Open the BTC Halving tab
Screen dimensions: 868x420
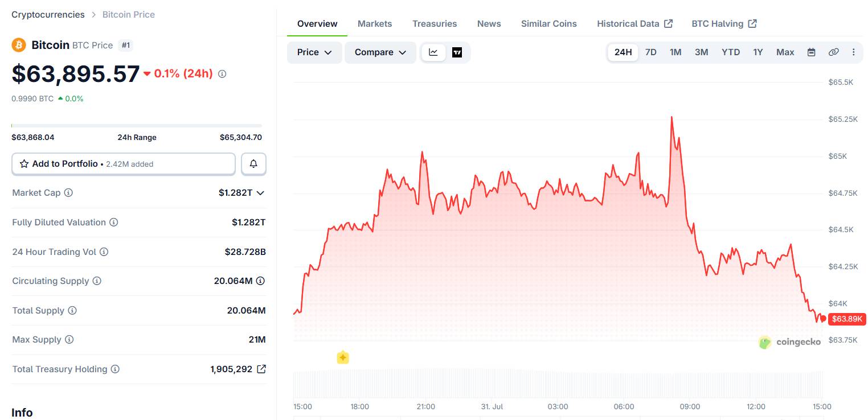[x=724, y=24]
